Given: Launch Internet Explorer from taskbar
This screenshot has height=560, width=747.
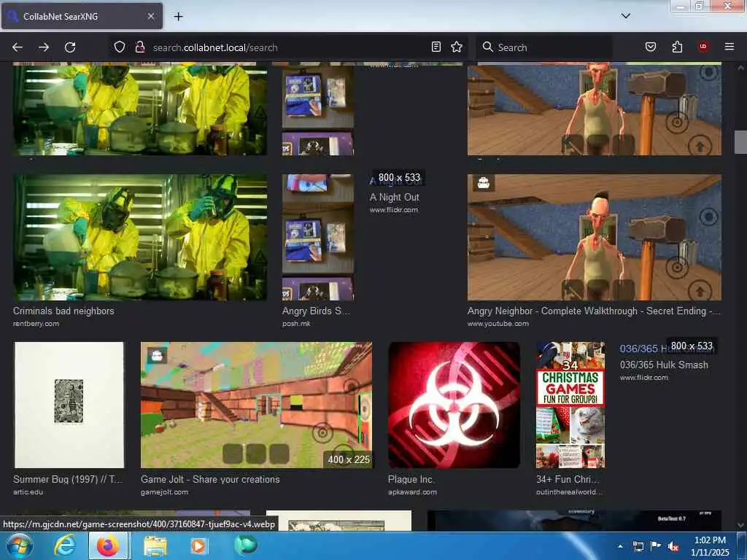Looking at the screenshot, I should click(x=65, y=545).
